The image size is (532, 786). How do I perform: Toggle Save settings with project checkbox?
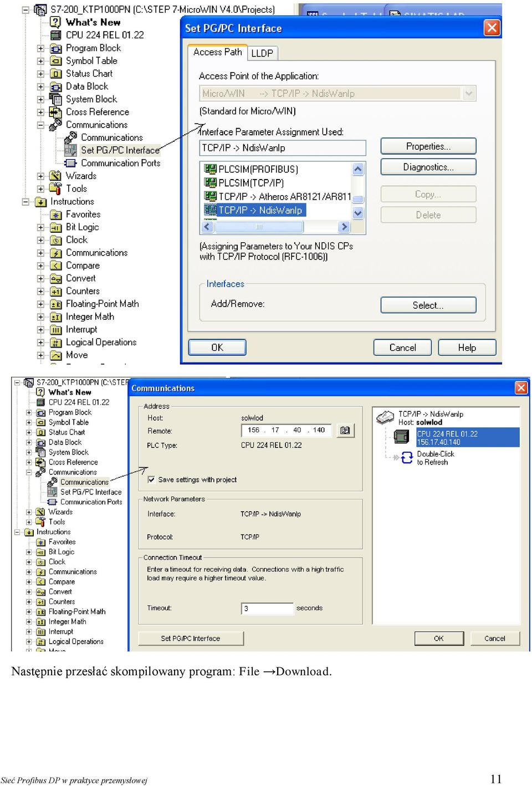[x=151, y=479]
